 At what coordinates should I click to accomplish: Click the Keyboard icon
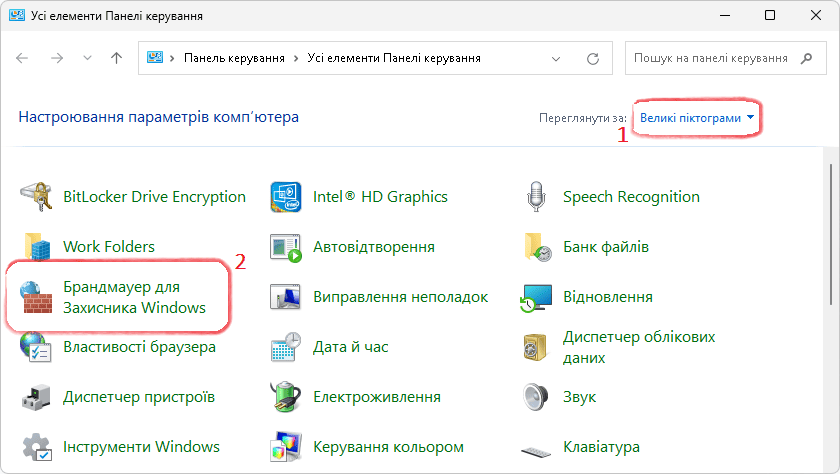click(536, 452)
